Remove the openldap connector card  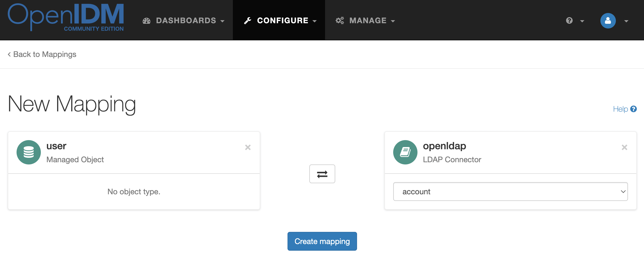[x=624, y=147]
